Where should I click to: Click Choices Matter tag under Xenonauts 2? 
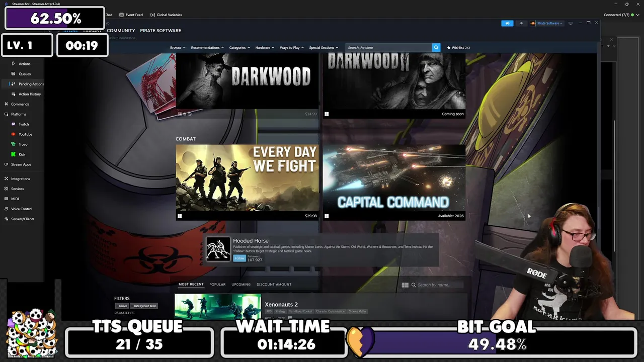click(x=357, y=311)
